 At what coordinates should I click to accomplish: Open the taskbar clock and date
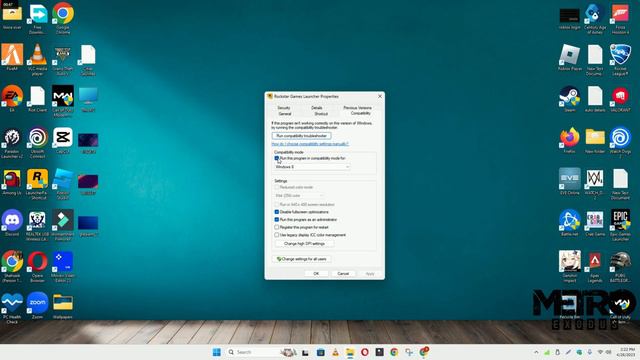(x=625, y=352)
